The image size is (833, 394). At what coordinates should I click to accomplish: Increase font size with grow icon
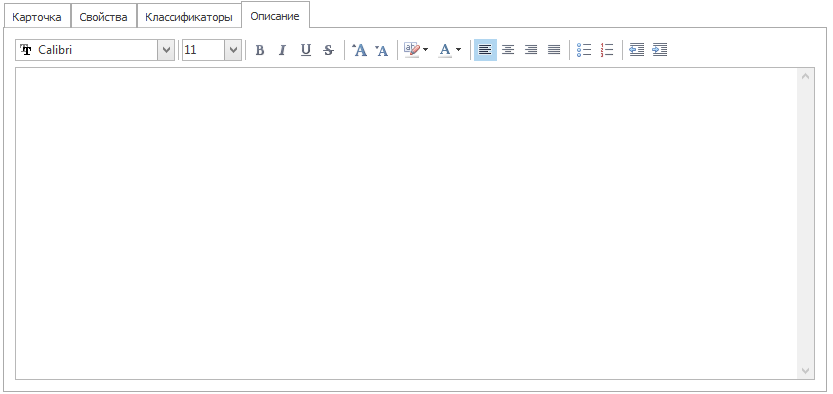click(x=360, y=50)
